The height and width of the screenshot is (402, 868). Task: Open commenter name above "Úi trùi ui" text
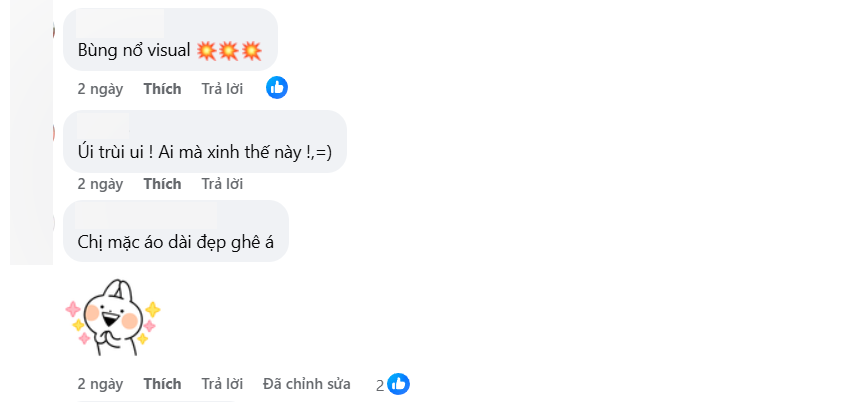(x=103, y=124)
